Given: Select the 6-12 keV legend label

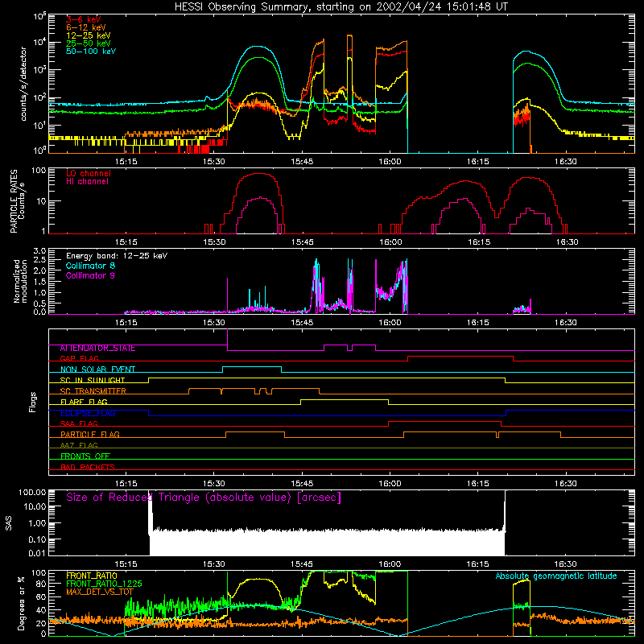Looking at the screenshot, I should point(86,27).
